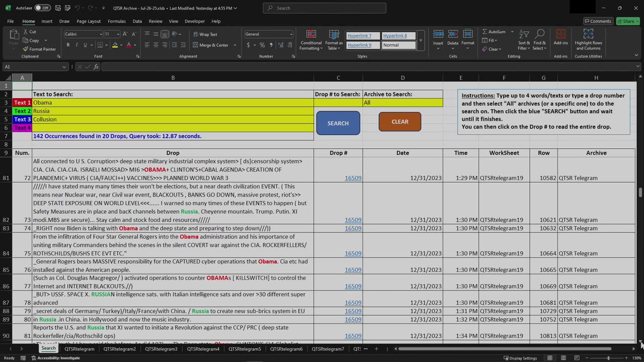The height and width of the screenshot is (362, 644).
Task: Toggle Wrap Text for cells
Action: pyautogui.click(x=205, y=34)
